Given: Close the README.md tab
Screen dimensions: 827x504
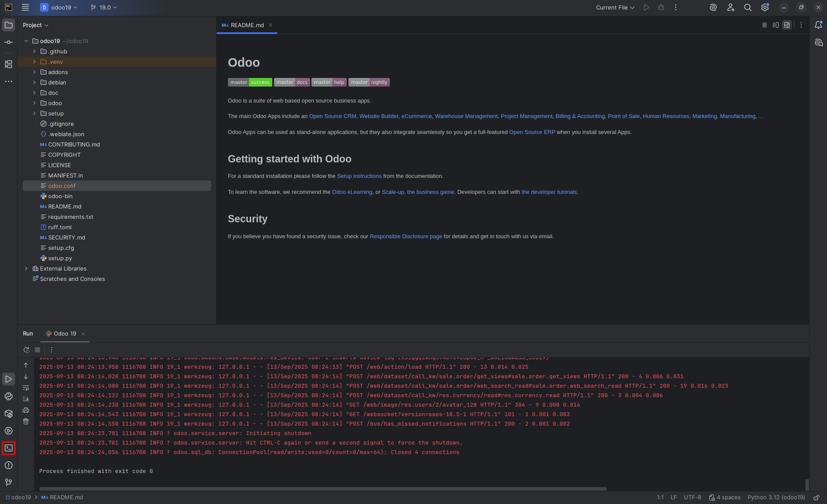Looking at the screenshot, I should tap(270, 25).
